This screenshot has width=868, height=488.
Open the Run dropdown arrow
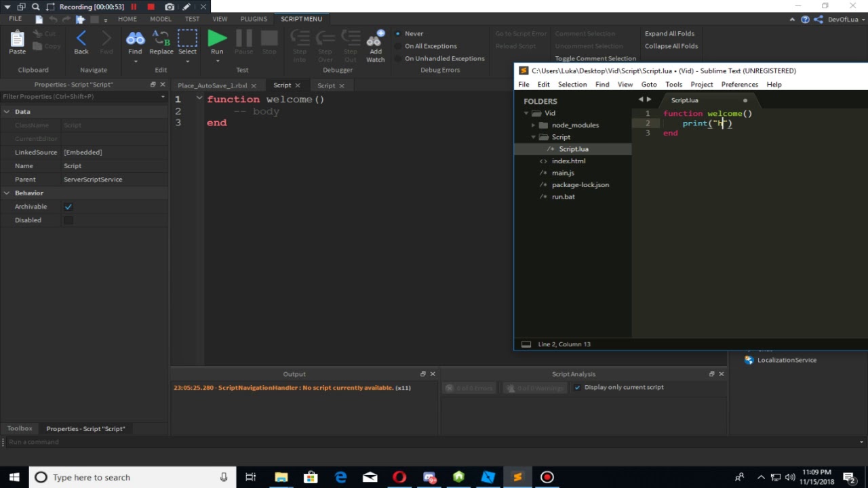tap(217, 62)
